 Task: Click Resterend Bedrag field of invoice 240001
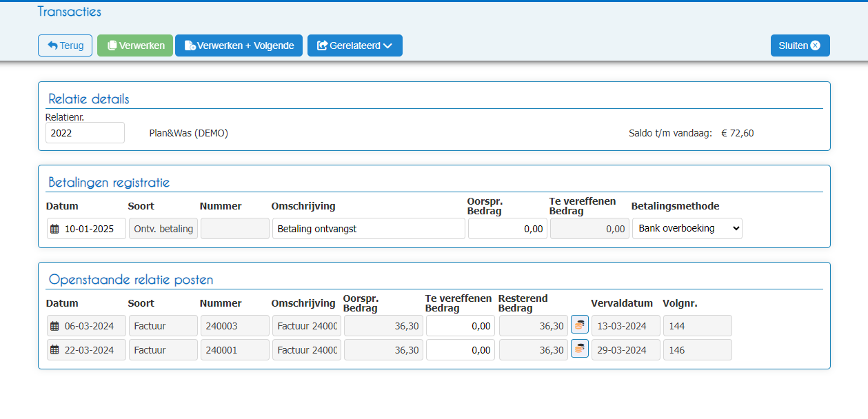(x=534, y=350)
